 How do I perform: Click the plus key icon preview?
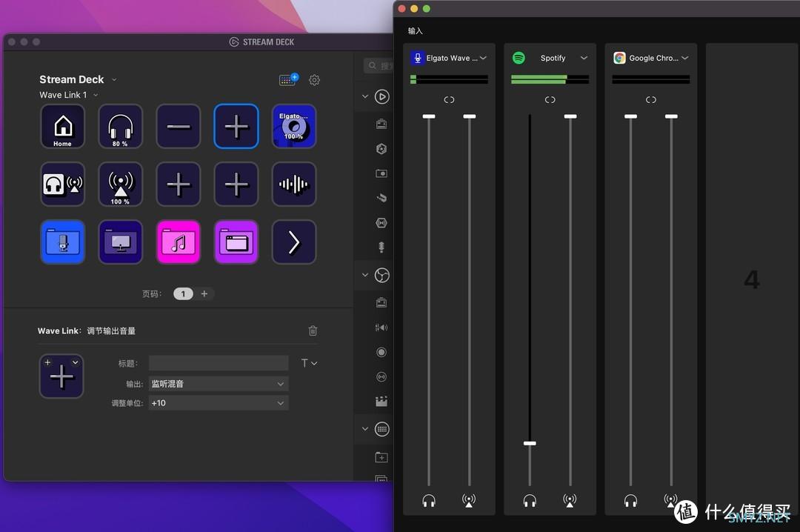[61, 377]
